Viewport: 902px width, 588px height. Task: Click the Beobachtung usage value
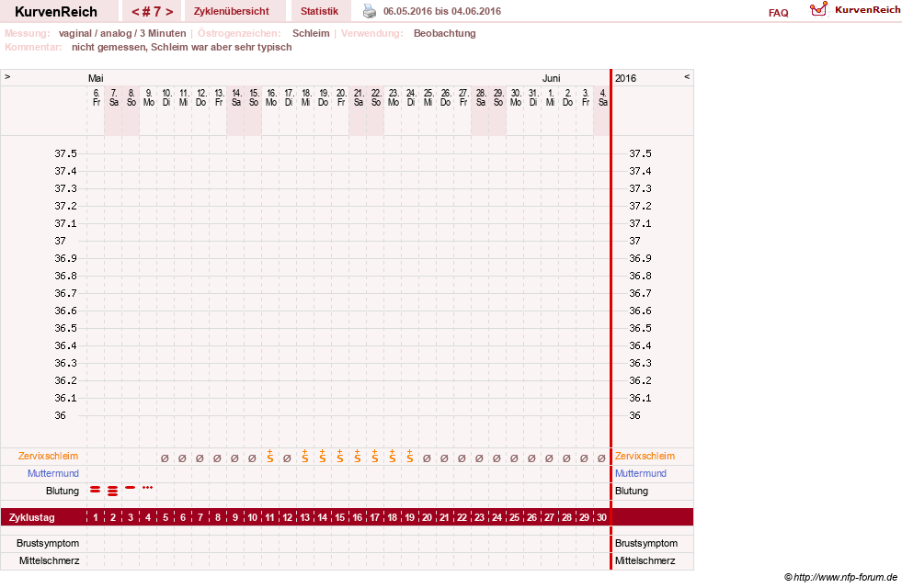click(x=445, y=33)
